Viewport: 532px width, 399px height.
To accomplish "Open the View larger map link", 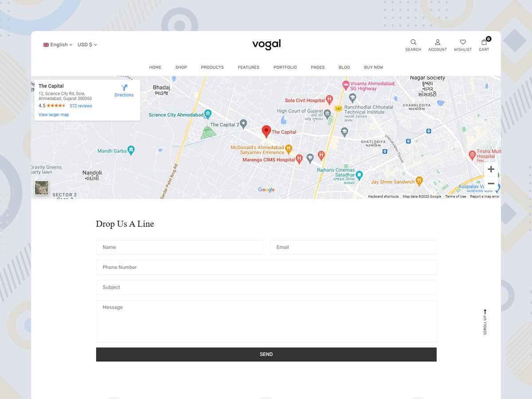I will [x=54, y=115].
